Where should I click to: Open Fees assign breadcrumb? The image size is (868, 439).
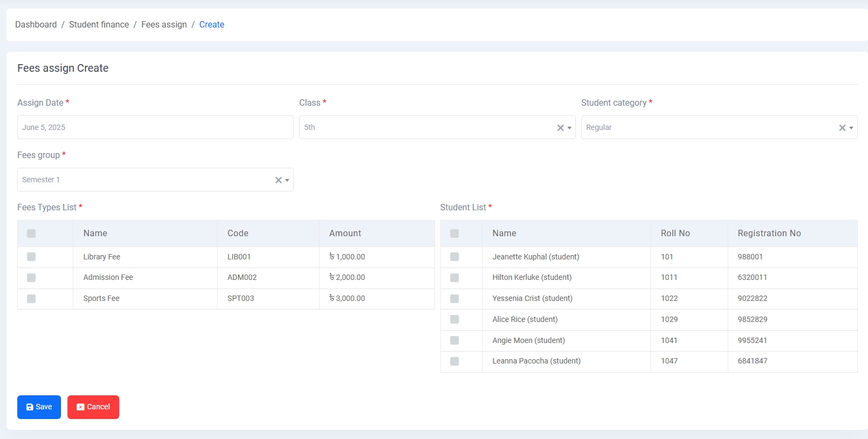click(x=164, y=24)
